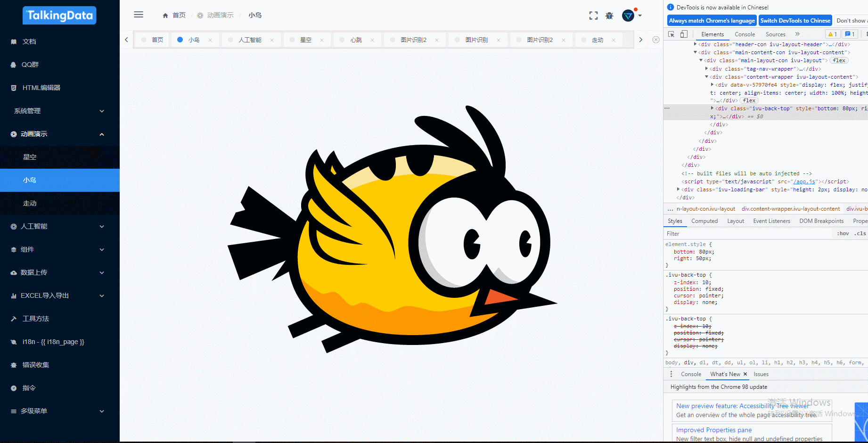
Task: Click the 1 issues message counter in DevTools
Action: point(850,34)
